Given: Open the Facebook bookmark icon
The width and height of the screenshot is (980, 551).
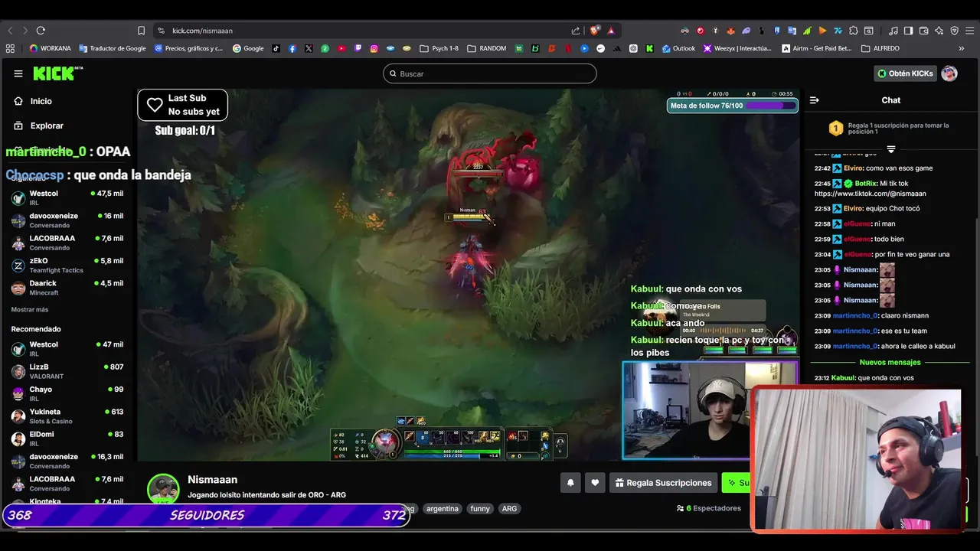Looking at the screenshot, I should coord(292,48).
